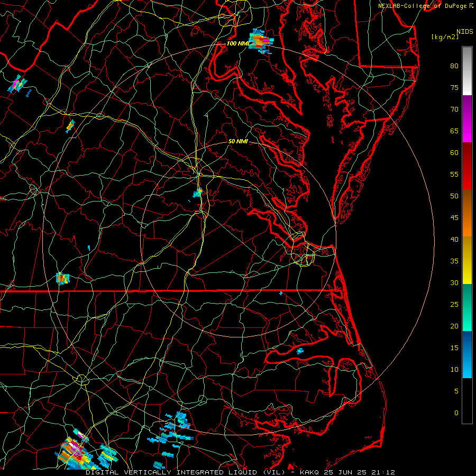Click the 30 value on the color scale
The height and width of the screenshot is (476, 476).
tap(454, 282)
